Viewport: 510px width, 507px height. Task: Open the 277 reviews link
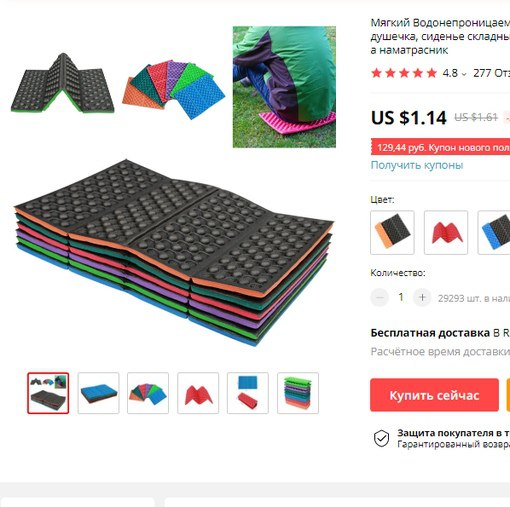click(x=491, y=73)
